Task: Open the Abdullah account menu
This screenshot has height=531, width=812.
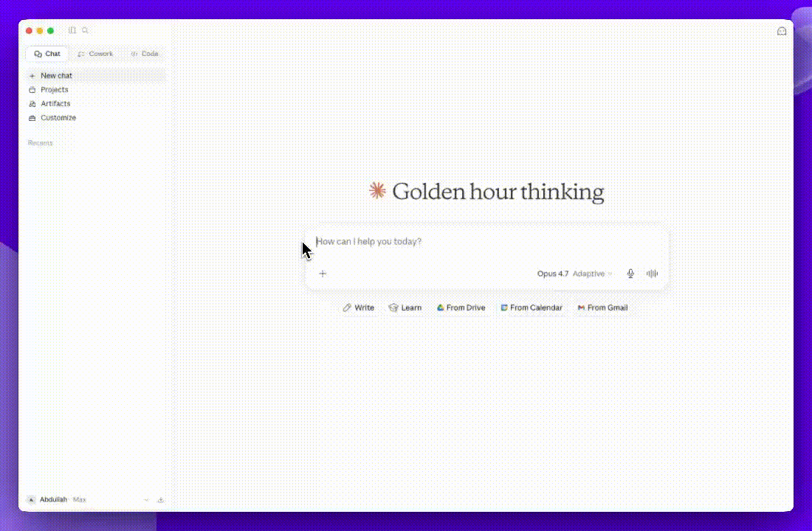Action: click(87, 500)
